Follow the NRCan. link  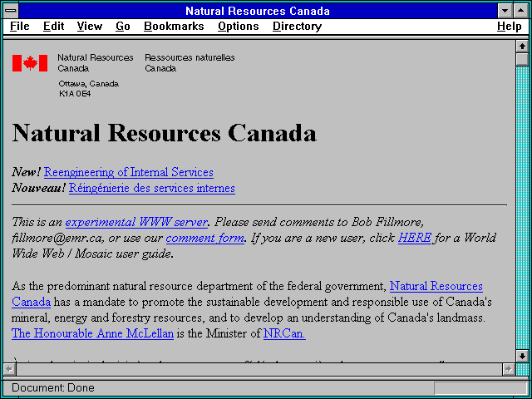(284, 333)
